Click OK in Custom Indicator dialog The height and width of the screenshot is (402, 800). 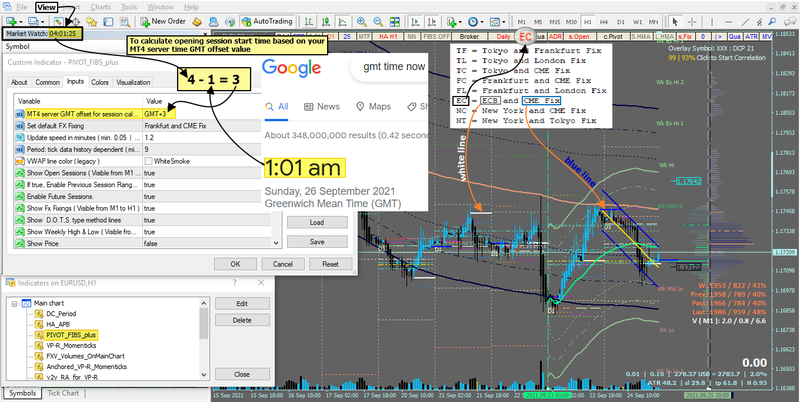235,264
